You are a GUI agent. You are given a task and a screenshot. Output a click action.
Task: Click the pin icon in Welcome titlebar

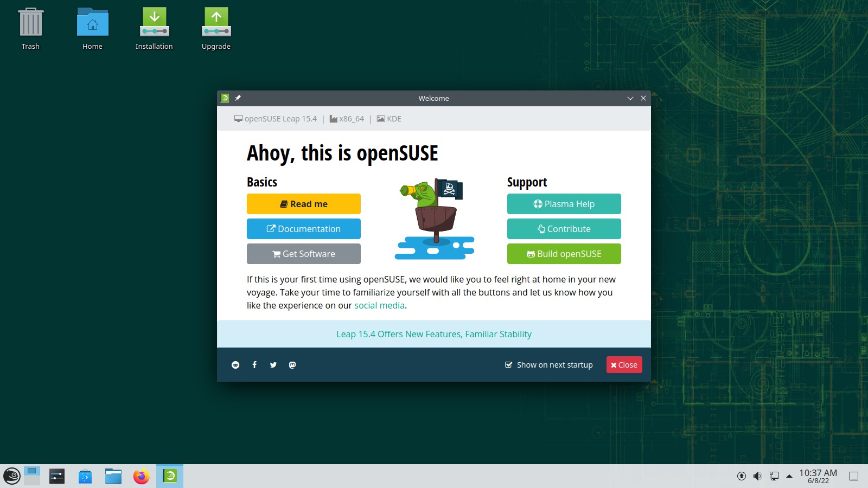238,98
